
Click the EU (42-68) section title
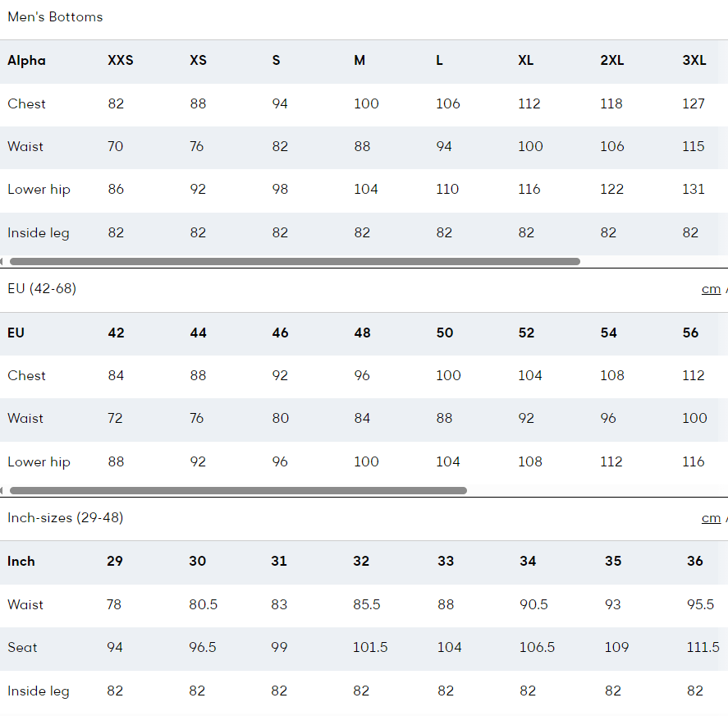point(42,288)
